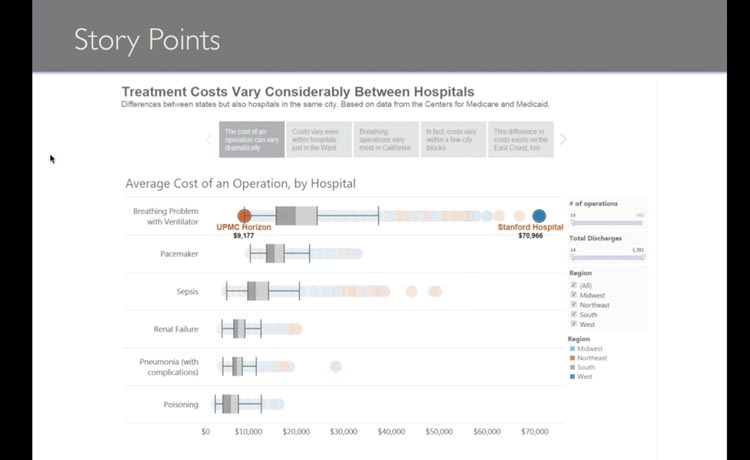Click the Total Discharges range slider
This screenshot has width=750, height=460.
(x=607, y=257)
